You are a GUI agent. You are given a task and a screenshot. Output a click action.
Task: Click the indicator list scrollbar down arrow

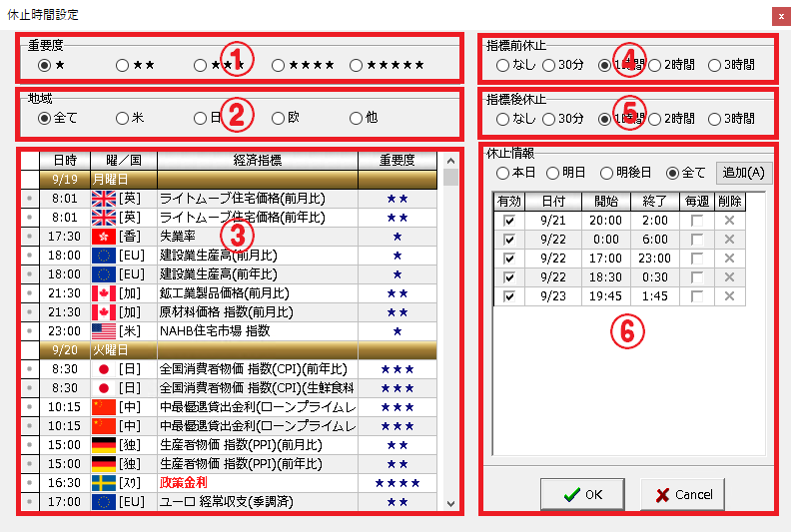click(450, 506)
